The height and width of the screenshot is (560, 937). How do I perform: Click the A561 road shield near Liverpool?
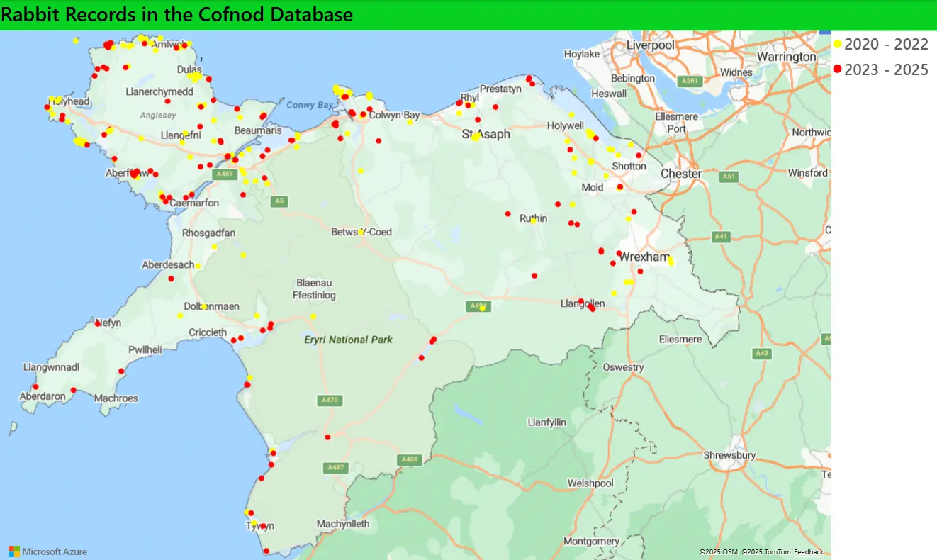click(690, 82)
